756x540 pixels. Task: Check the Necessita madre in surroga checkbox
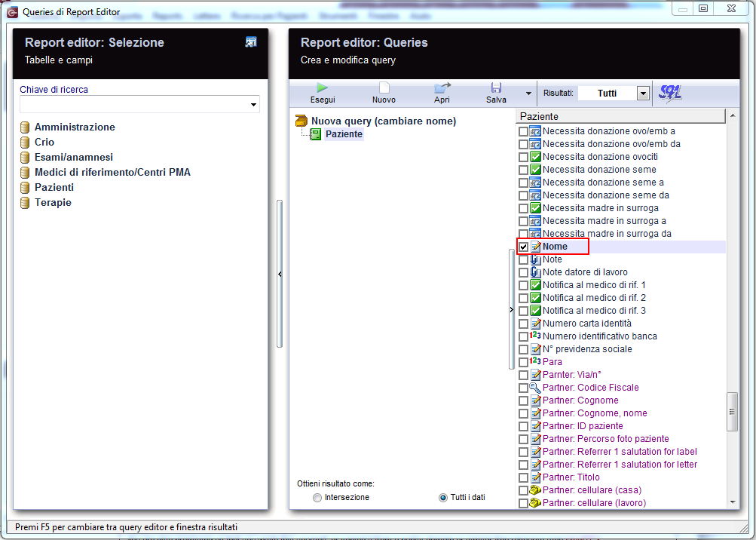(x=523, y=208)
